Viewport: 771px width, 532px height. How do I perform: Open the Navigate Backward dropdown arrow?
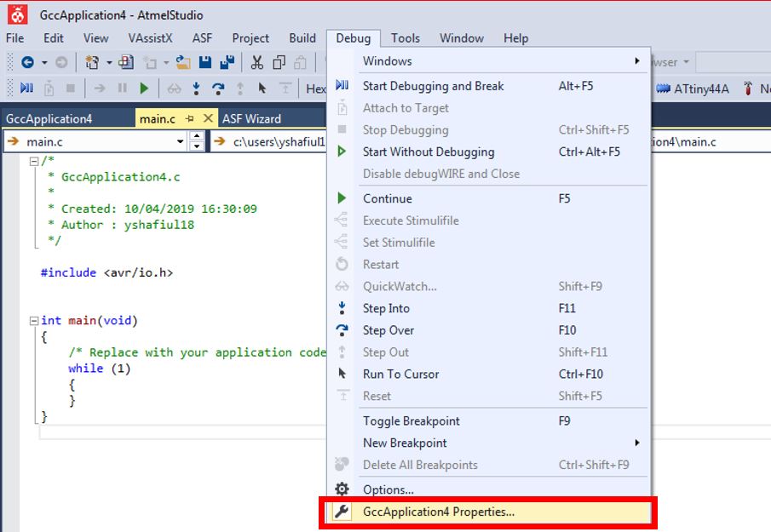pos(44,62)
